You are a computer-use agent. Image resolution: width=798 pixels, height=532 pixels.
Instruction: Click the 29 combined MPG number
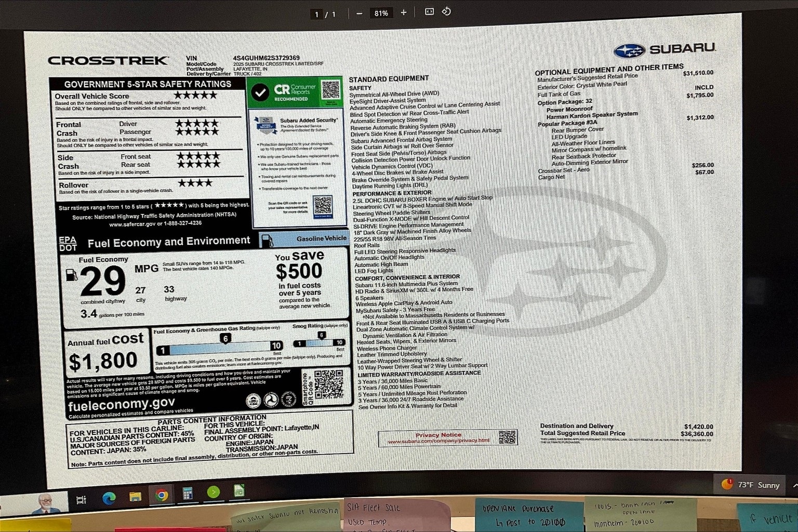[x=103, y=281]
